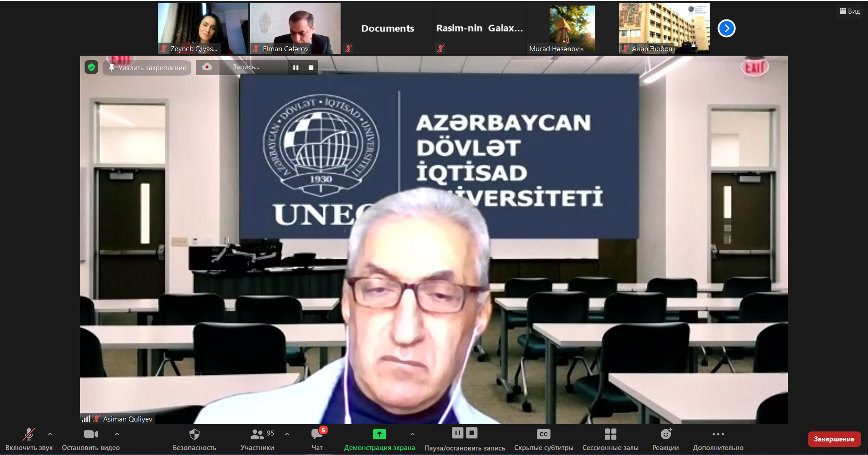868x455 pixels.
Task: Open screen share options chevron
Action: coord(412,434)
